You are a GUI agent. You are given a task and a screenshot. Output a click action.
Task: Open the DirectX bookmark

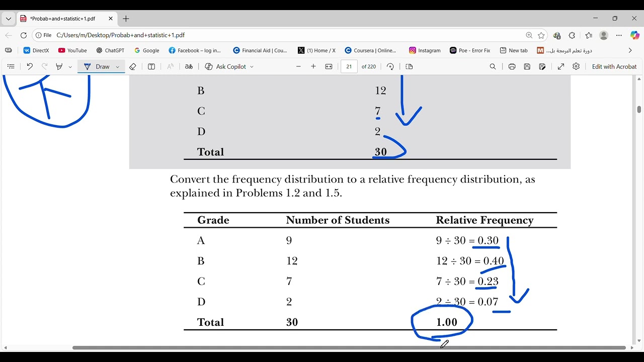tap(36, 50)
